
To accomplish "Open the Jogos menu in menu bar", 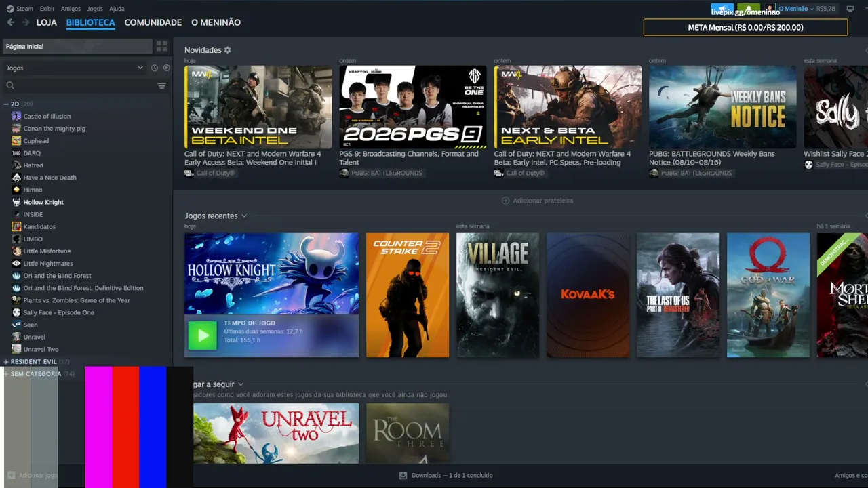I will (95, 9).
